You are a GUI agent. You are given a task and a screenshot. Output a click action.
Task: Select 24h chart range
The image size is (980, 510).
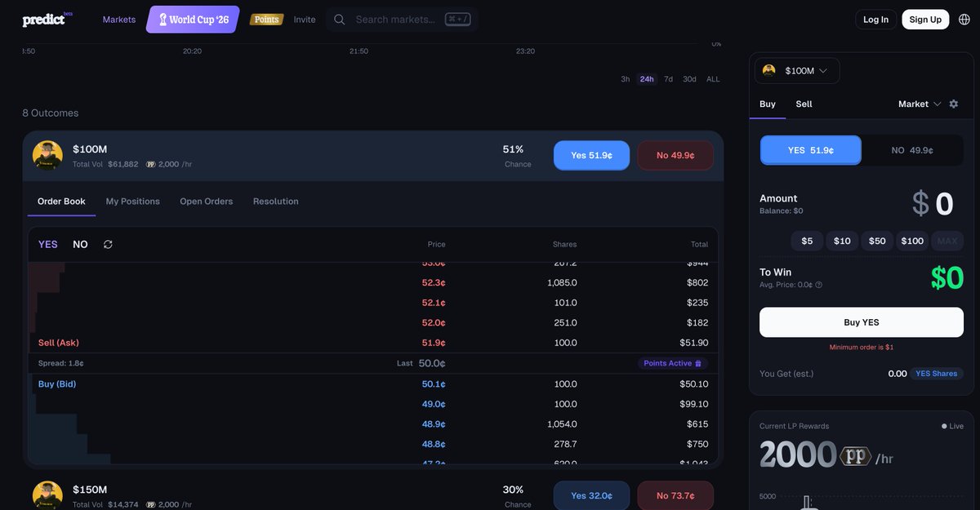click(647, 79)
